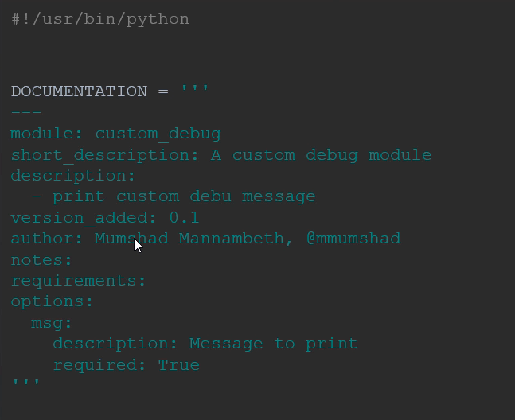
Task: Click the module name custom_debug
Action: (158, 134)
